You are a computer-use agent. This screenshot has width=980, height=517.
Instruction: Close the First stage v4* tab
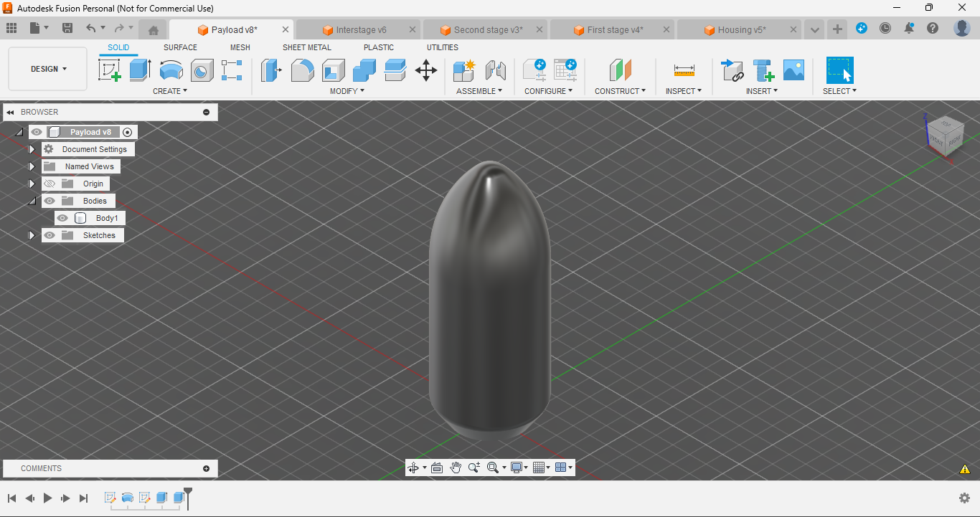coord(666,30)
